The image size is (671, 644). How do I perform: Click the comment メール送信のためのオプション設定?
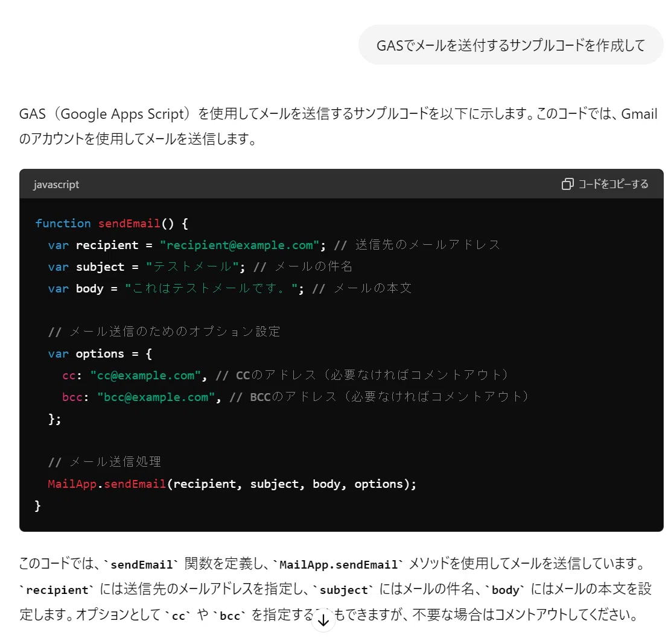click(164, 332)
